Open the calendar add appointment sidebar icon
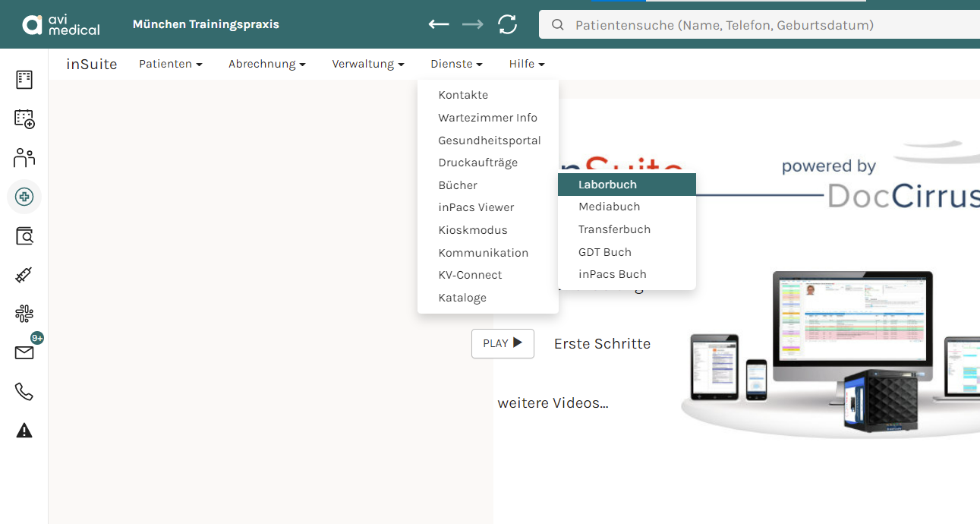 [x=24, y=118]
